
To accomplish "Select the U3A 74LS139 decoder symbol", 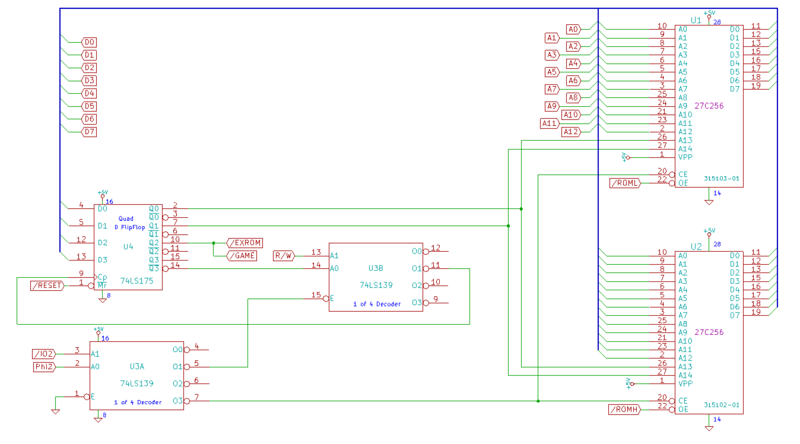I will click(136, 374).
